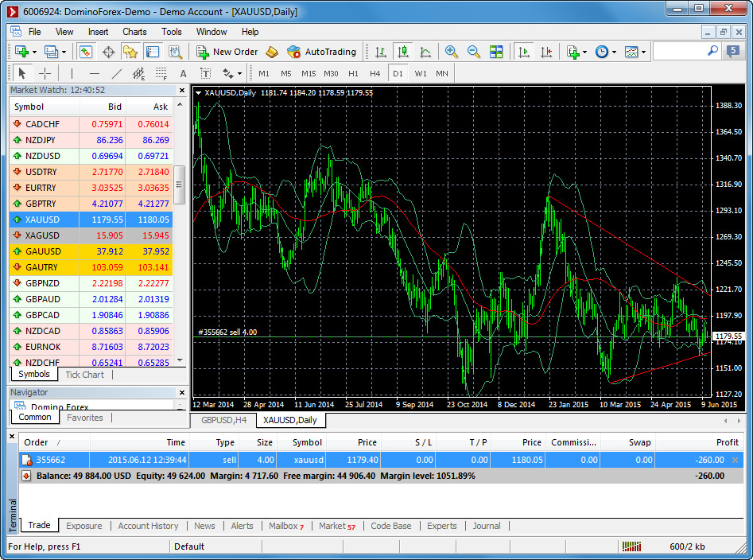Switch timeframe to H1
This screenshot has height=560, width=753.
click(x=353, y=73)
